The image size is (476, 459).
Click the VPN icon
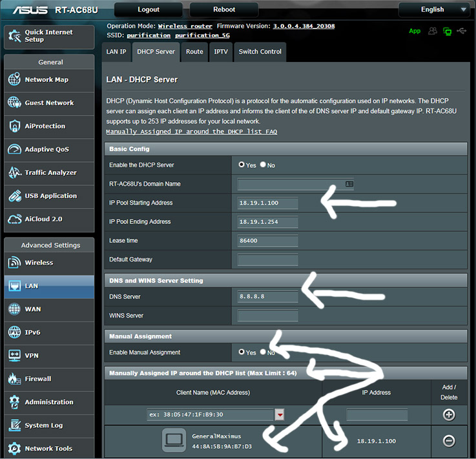pos(14,355)
